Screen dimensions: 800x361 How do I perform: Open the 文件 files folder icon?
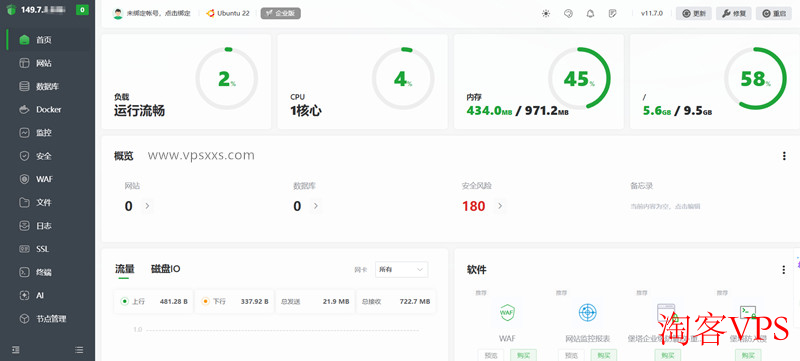24,202
